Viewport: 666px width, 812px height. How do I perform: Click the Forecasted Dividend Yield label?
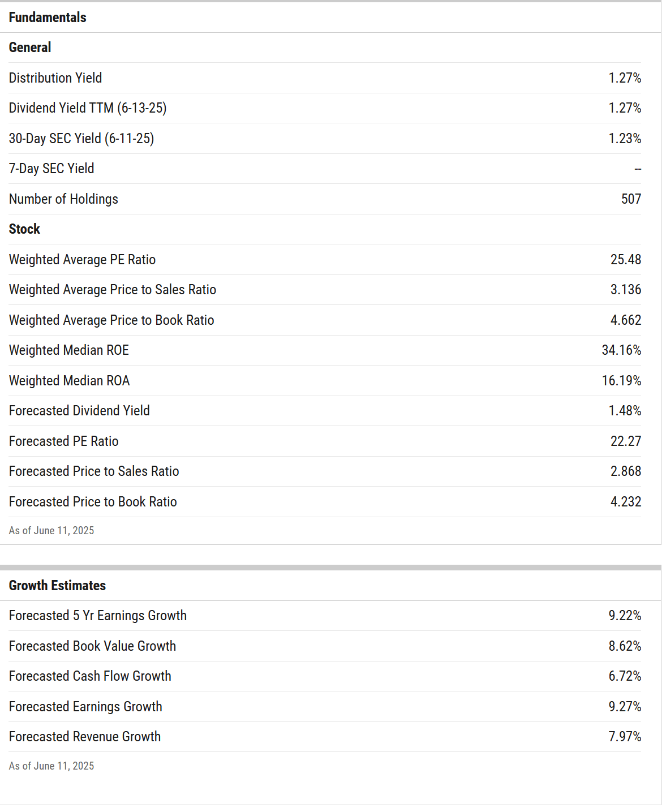point(79,411)
